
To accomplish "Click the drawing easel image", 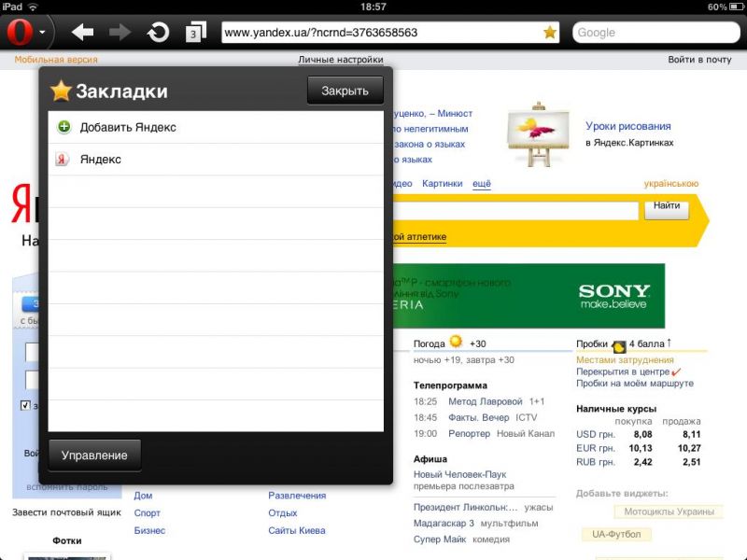I will pos(532,133).
